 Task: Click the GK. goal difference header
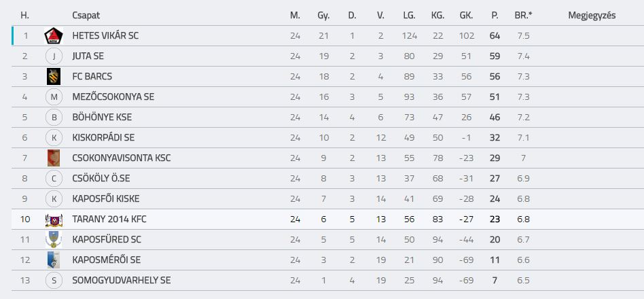click(x=466, y=16)
